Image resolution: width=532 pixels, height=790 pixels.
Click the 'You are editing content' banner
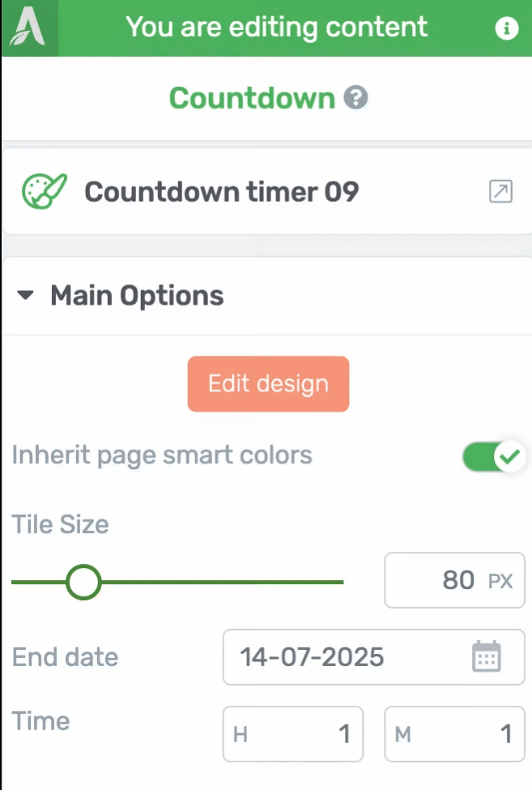(x=277, y=28)
